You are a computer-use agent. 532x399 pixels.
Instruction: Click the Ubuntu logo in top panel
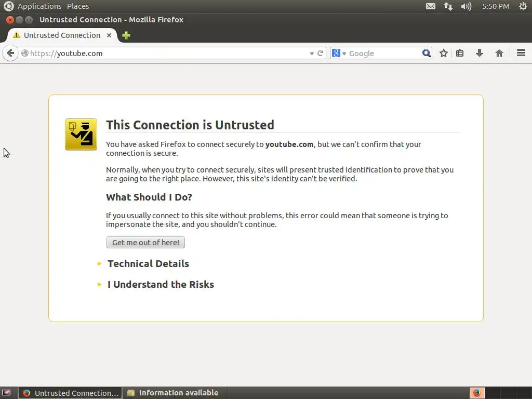(x=8, y=6)
